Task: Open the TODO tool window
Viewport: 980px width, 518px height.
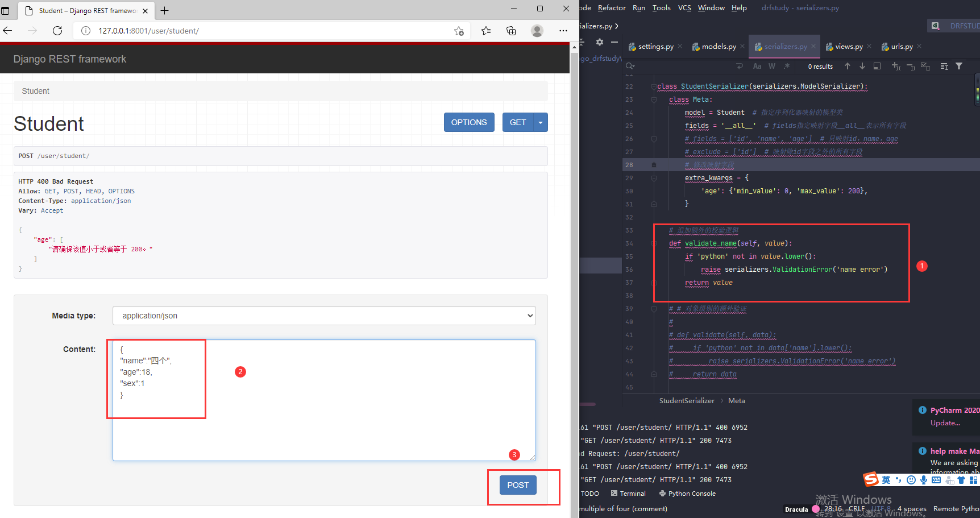Action: (x=589, y=494)
